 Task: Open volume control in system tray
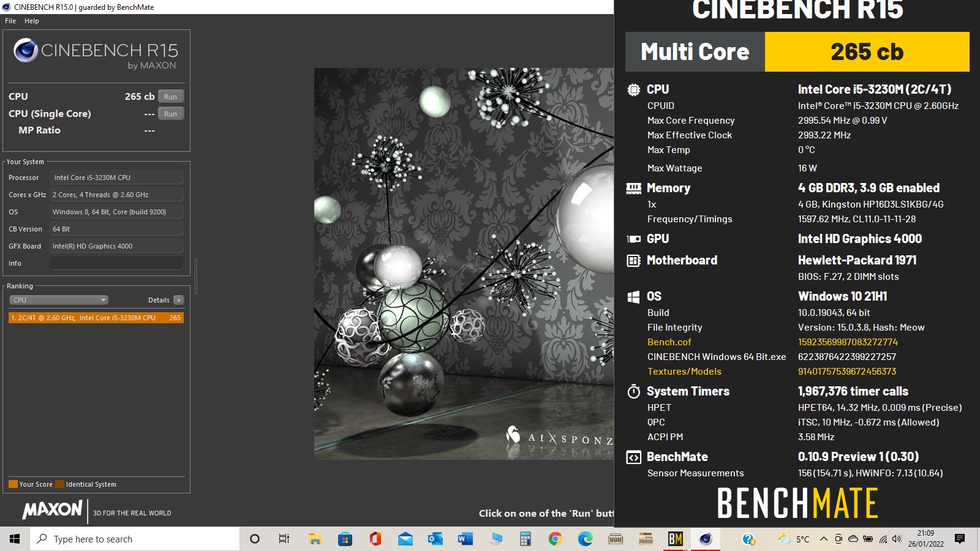click(897, 539)
